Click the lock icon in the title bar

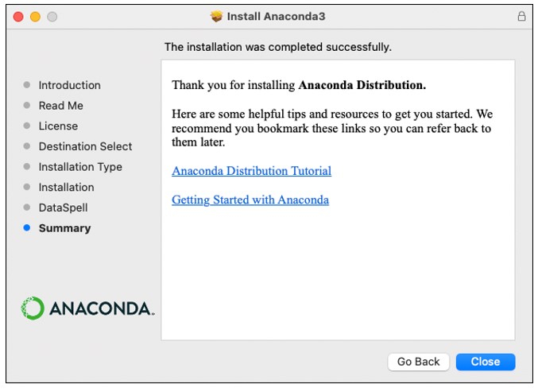click(x=521, y=16)
